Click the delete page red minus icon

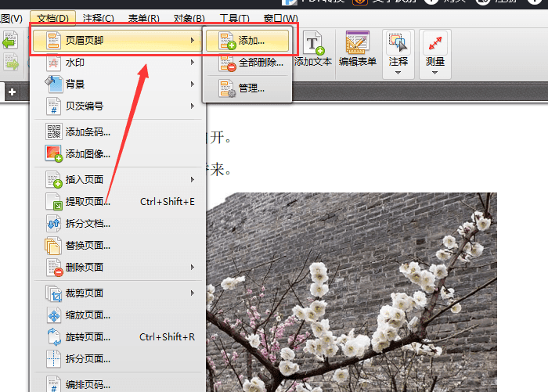(x=54, y=268)
